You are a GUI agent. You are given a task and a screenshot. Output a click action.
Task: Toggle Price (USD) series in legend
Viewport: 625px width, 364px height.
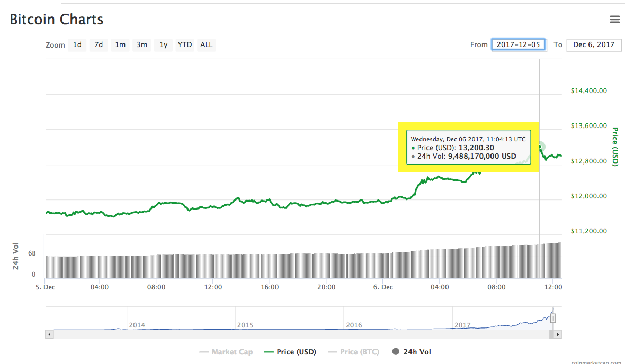click(290, 352)
